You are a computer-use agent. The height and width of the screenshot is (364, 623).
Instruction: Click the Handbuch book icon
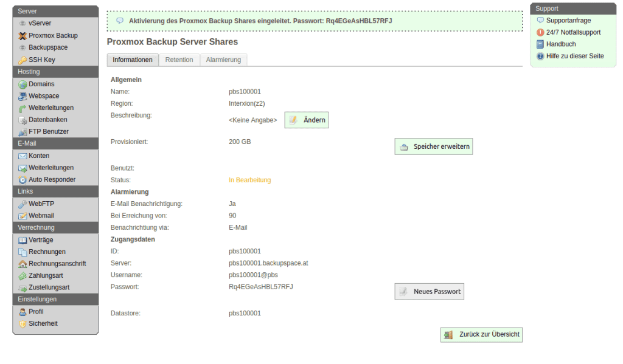540,44
